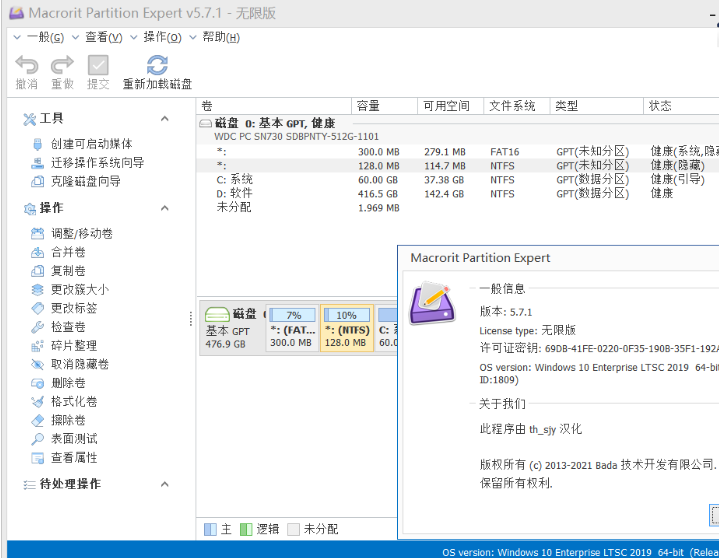This screenshot has width=719, height=558.
Task: Open 创建可启动媒体 tool
Action: click(x=91, y=144)
